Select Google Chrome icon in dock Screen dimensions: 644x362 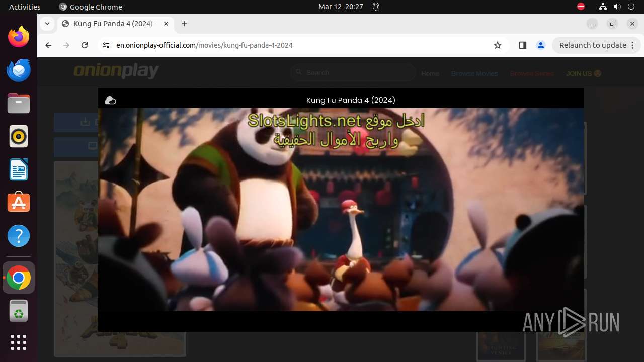pos(19,278)
